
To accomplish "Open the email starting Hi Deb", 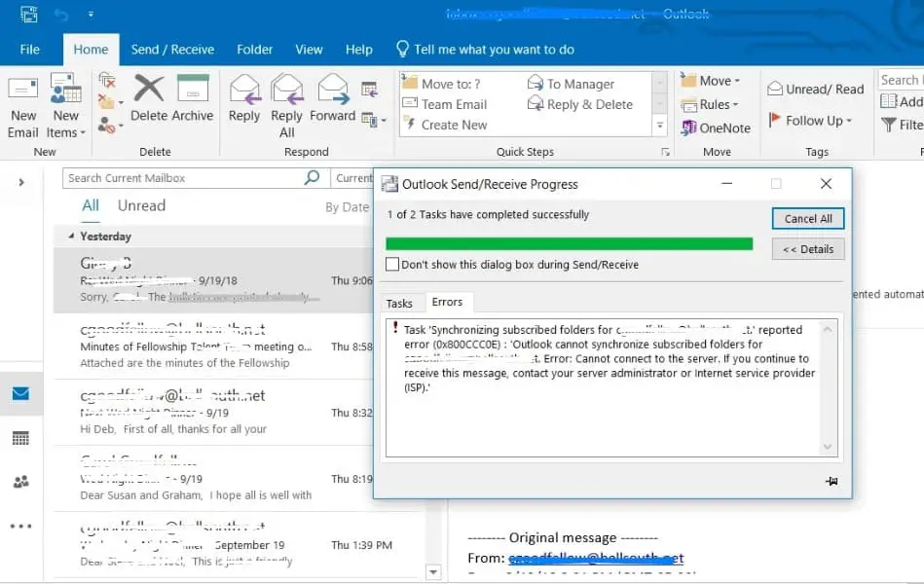I will point(213,413).
